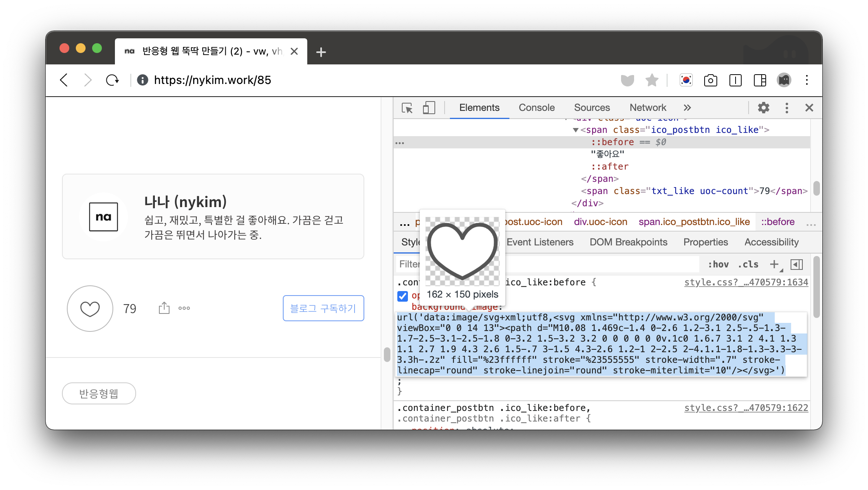Open the Event Listeners tab

click(x=540, y=242)
